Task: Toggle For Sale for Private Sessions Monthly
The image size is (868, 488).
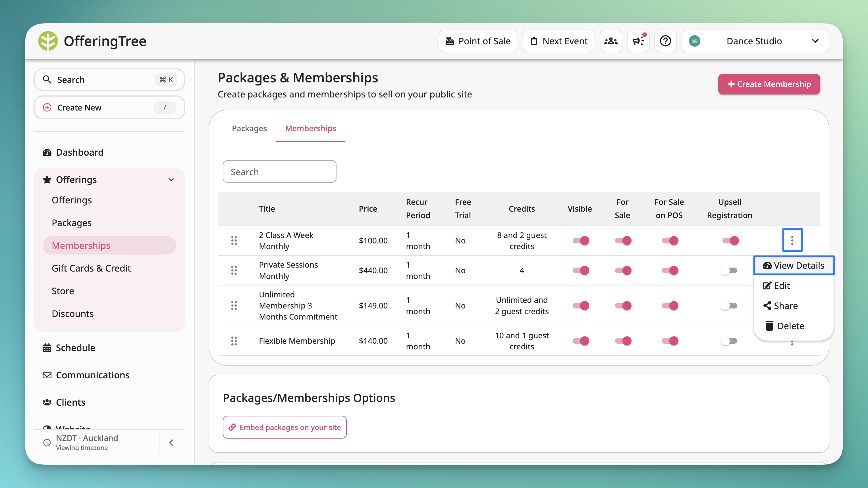Action: click(x=623, y=270)
